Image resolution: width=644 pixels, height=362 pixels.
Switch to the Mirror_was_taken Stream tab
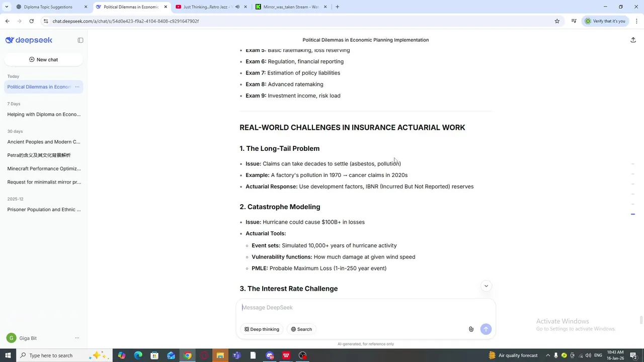(291, 7)
